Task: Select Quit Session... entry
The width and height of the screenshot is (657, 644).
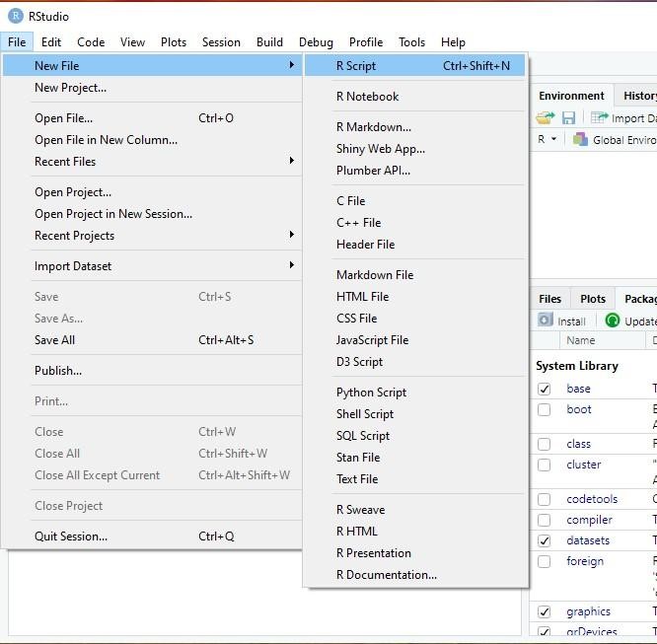Action: coord(153,537)
